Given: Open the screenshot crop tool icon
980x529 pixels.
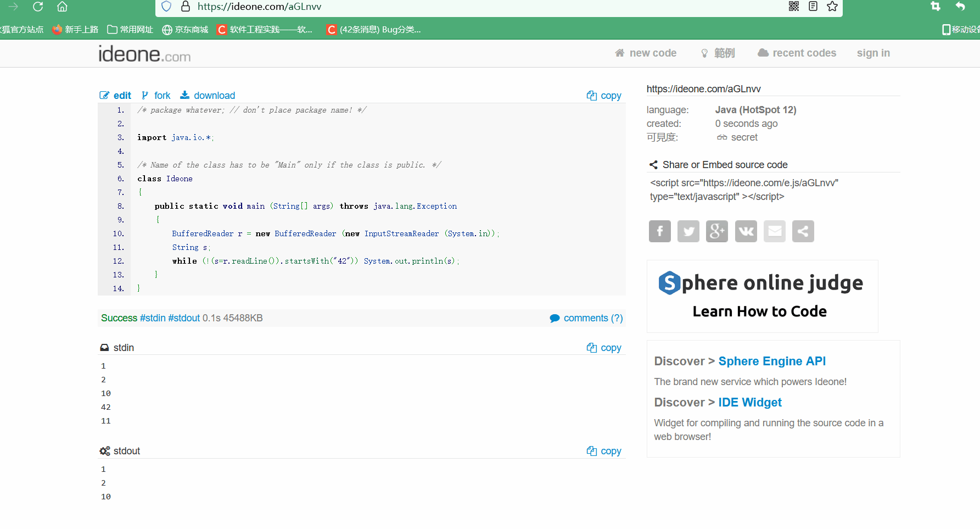Looking at the screenshot, I should (936, 6).
